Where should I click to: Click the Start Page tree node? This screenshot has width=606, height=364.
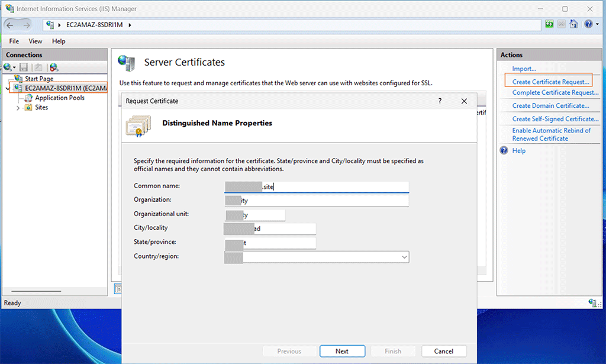(39, 79)
